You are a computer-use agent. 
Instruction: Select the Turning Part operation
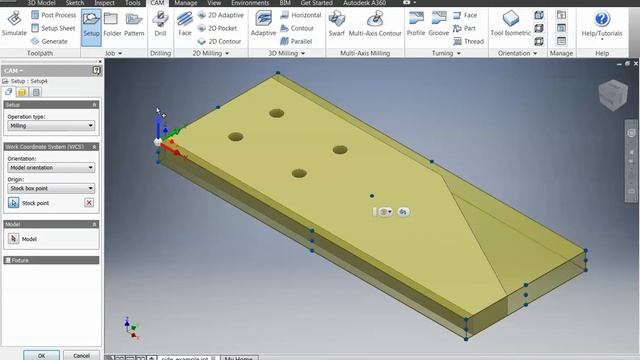(x=464, y=28)
